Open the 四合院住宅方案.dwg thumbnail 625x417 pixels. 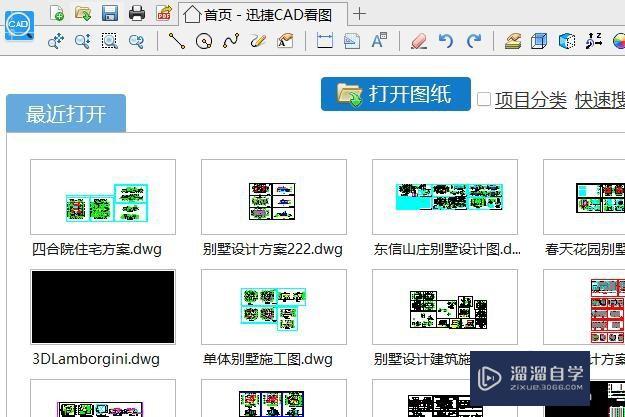tap(103, 197)
